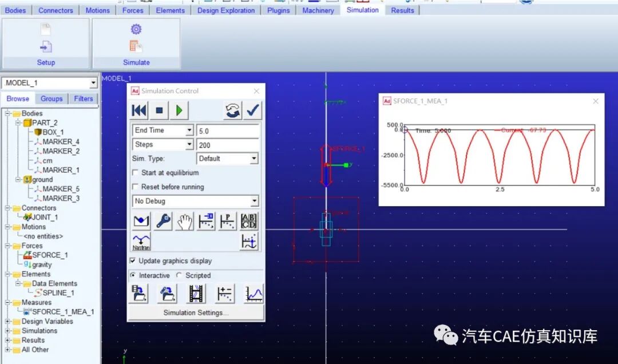Open the Results ribbon tab

[x=402, y=11]
